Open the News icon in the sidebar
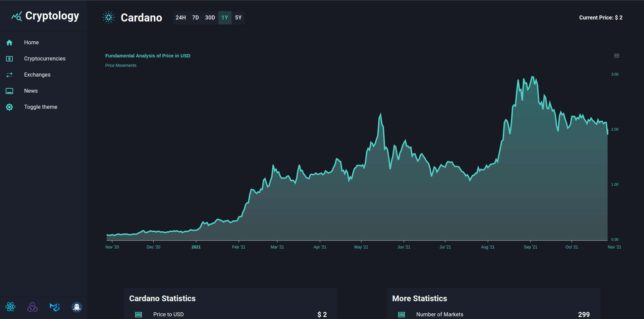644x319 pixels. pos(9,91)
